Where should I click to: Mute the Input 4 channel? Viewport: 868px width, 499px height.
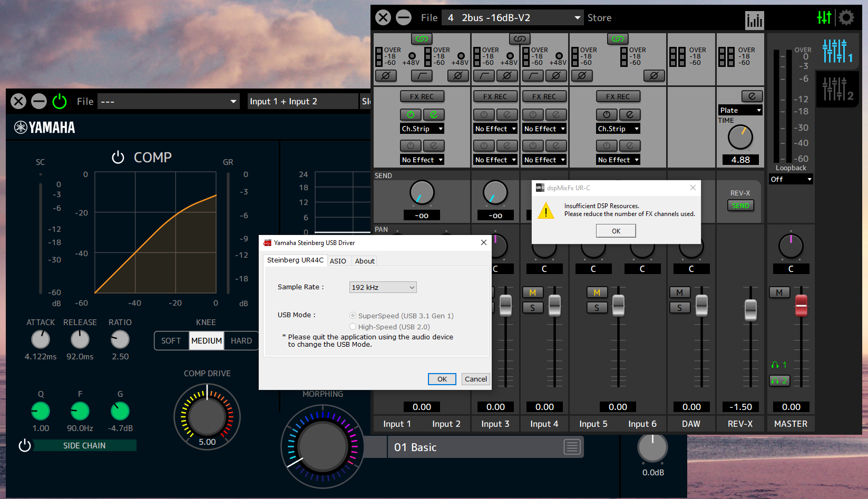pyautogui.click(x=533, y=292)
